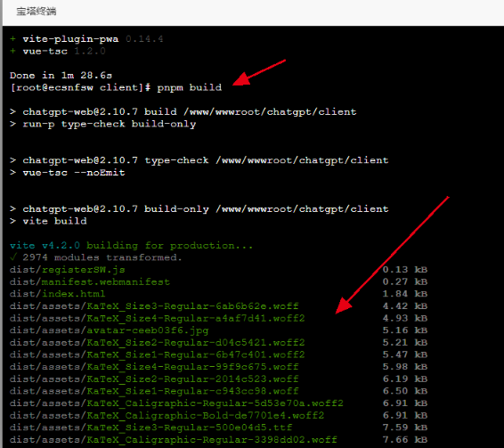Click the '7.66 kB' size value
This screenshot has width=504, height=448.
click(x=405, y=439)
